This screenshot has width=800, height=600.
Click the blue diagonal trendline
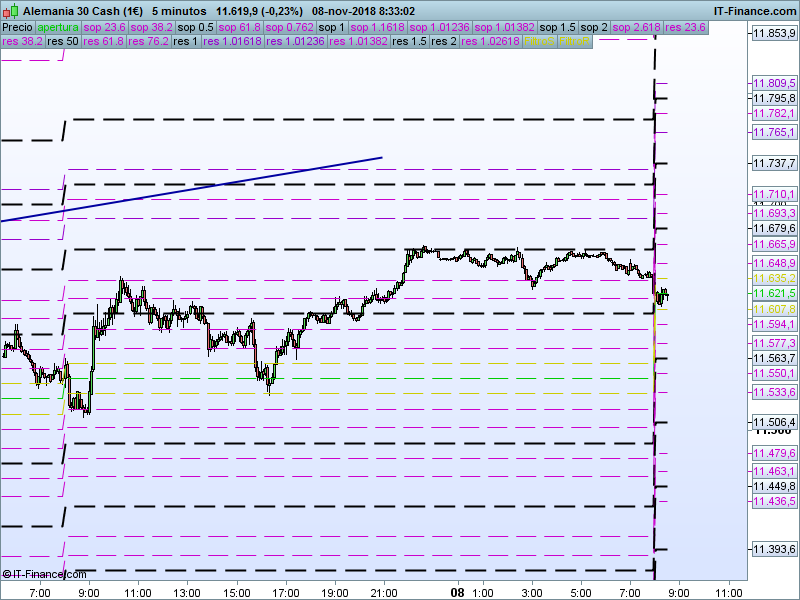[x=191, y=189]
